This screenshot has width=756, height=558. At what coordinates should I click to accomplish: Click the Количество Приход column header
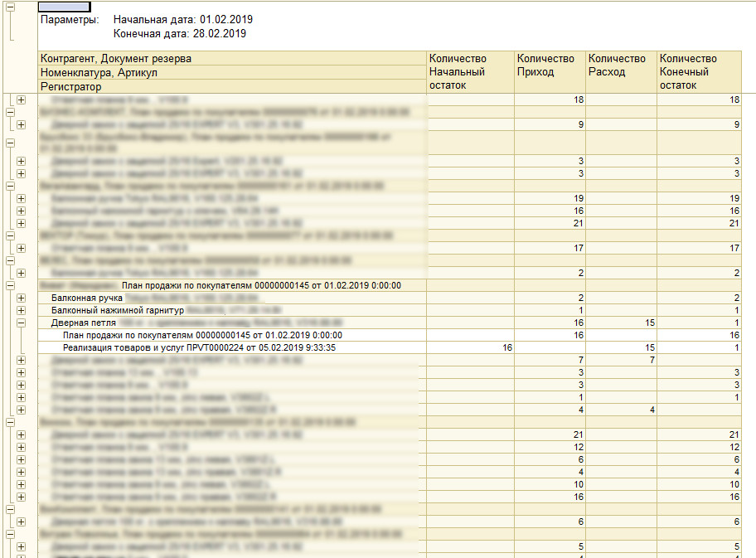549,66
